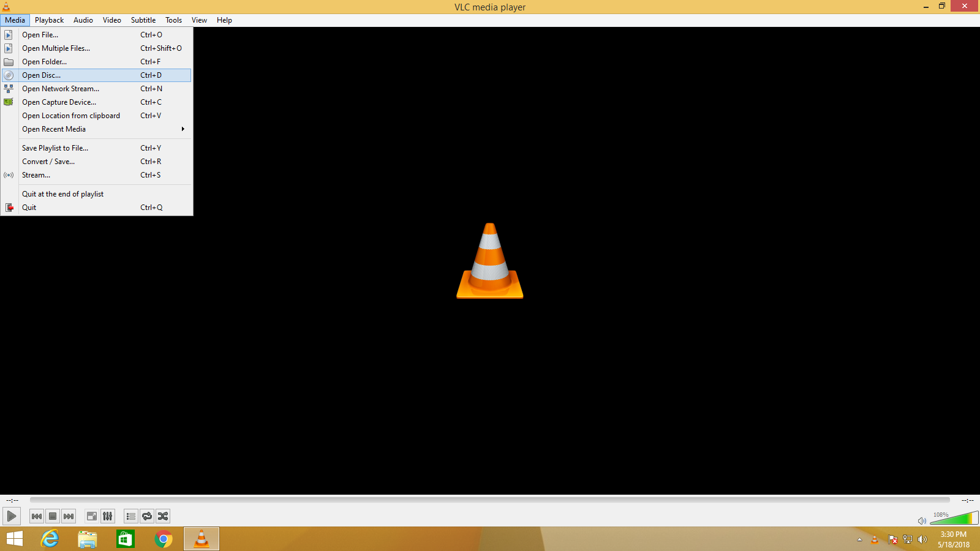Screen dimensions: 980x551
Task: Select Open Disc... menu entry
Action: pos(97,75)
